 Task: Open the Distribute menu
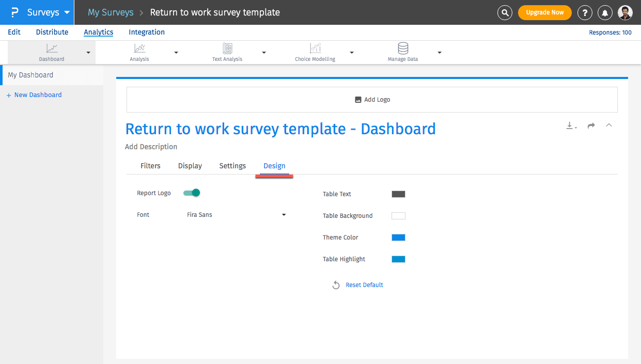[x=52, y=32]
